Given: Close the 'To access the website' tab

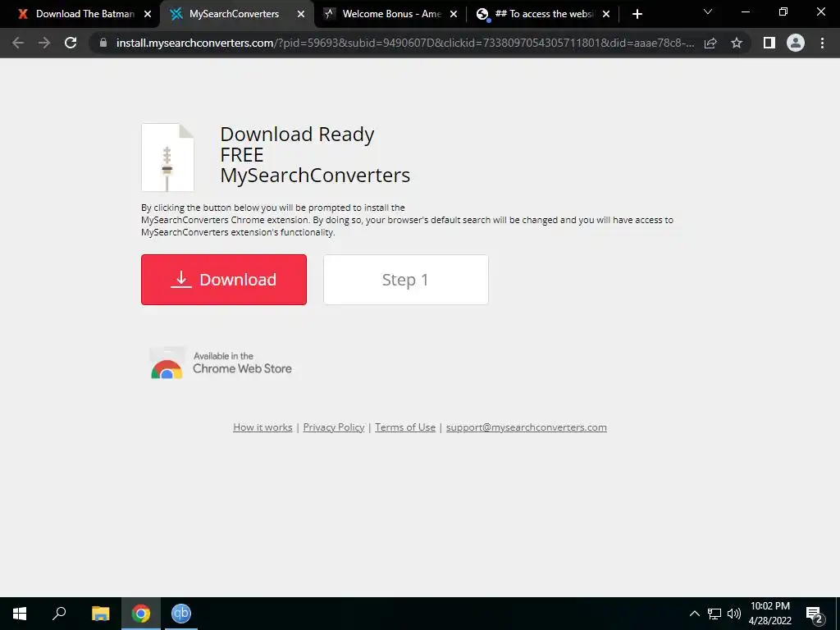Looking at the screenshot, I should [x=606, y=15].
